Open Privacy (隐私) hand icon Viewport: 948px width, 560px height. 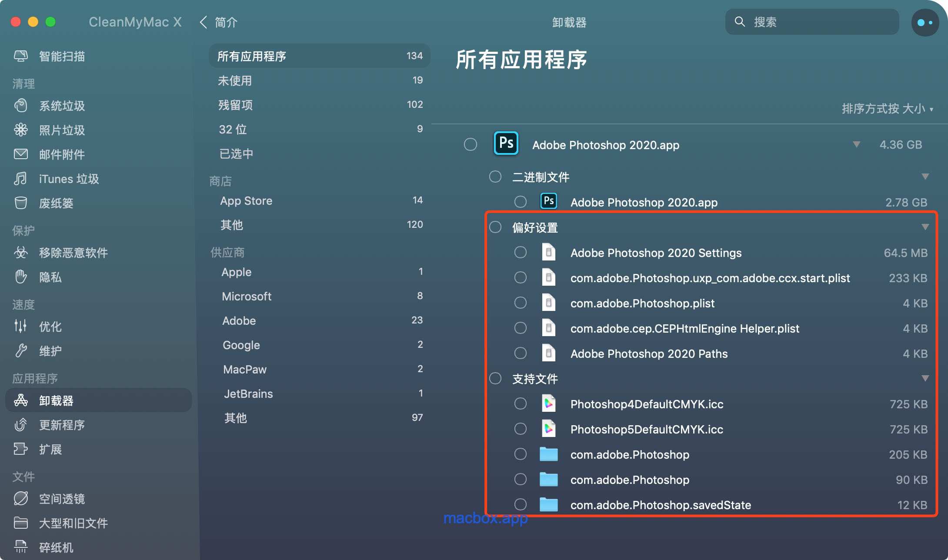pos(21,277)
